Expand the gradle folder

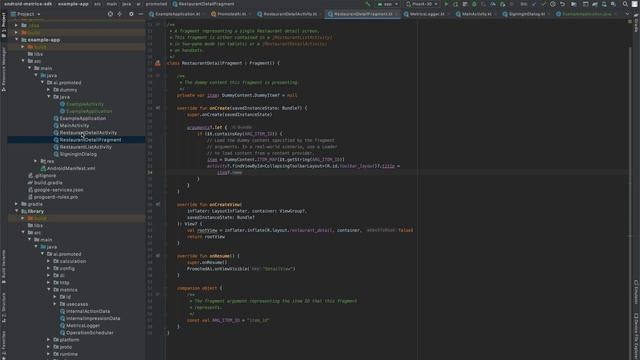pos(17,204)
